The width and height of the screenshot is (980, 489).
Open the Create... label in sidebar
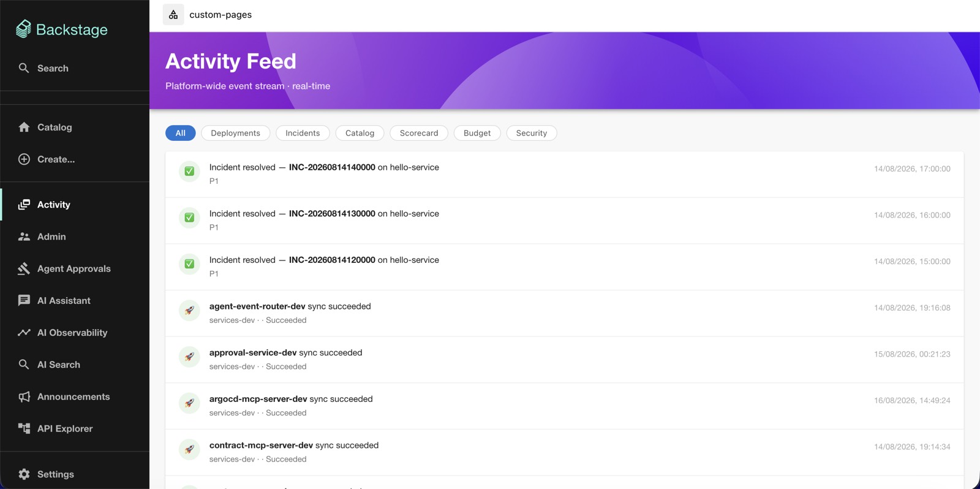click(x=56, y=159)
